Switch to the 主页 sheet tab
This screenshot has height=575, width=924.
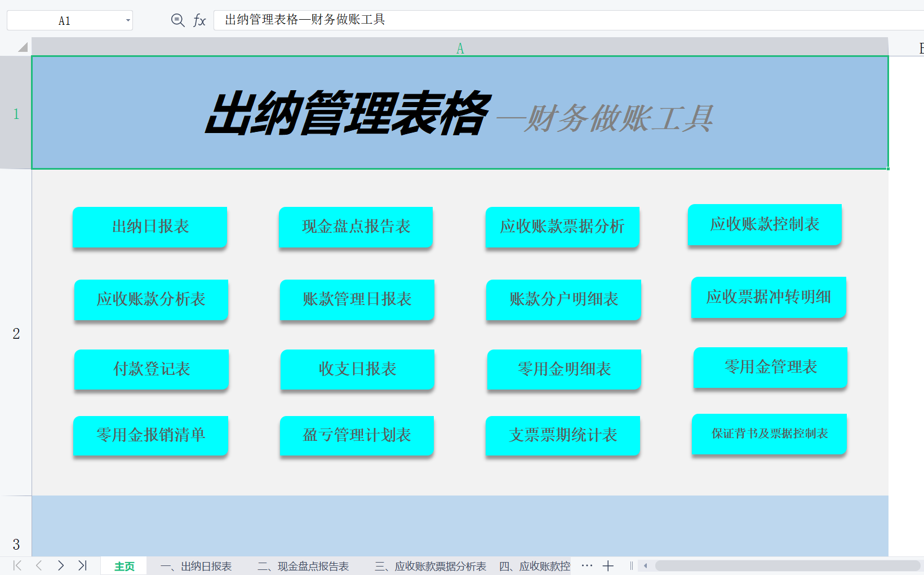[124, 566]
